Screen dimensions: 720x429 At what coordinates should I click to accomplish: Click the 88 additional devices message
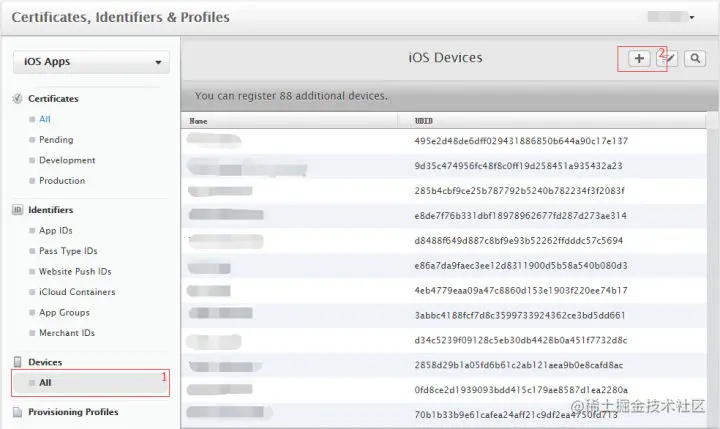point(291,96)
